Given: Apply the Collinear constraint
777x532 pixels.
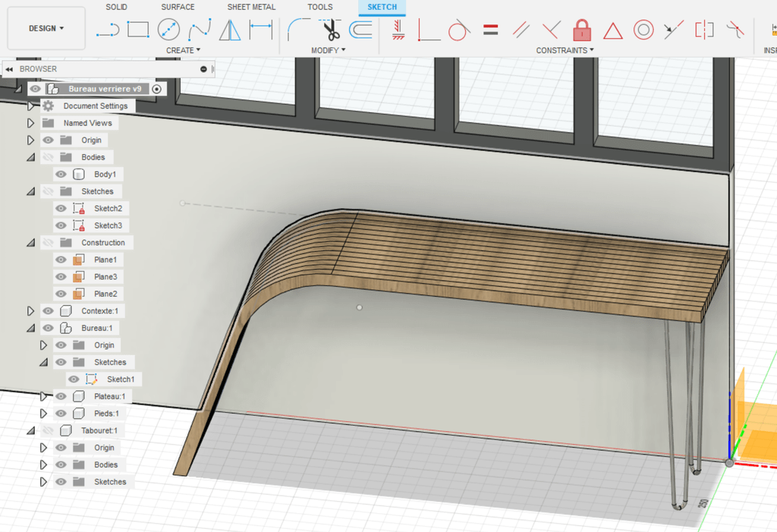Looking at the screenshot, I should click(x=674, y=30).
